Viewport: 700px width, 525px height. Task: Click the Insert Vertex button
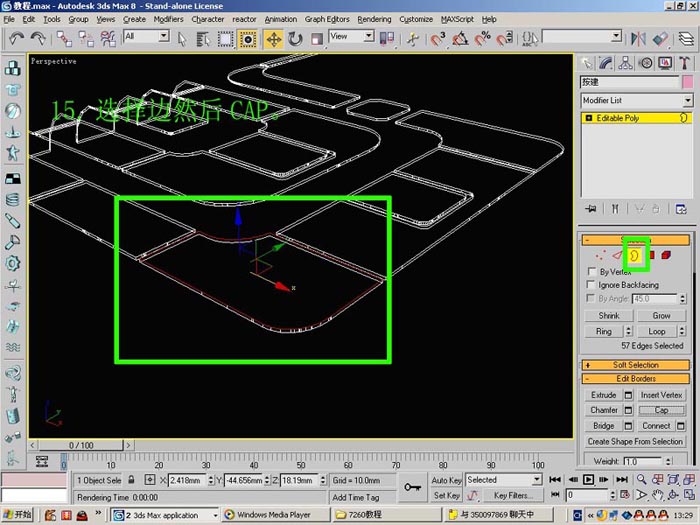tap(661, 395)
